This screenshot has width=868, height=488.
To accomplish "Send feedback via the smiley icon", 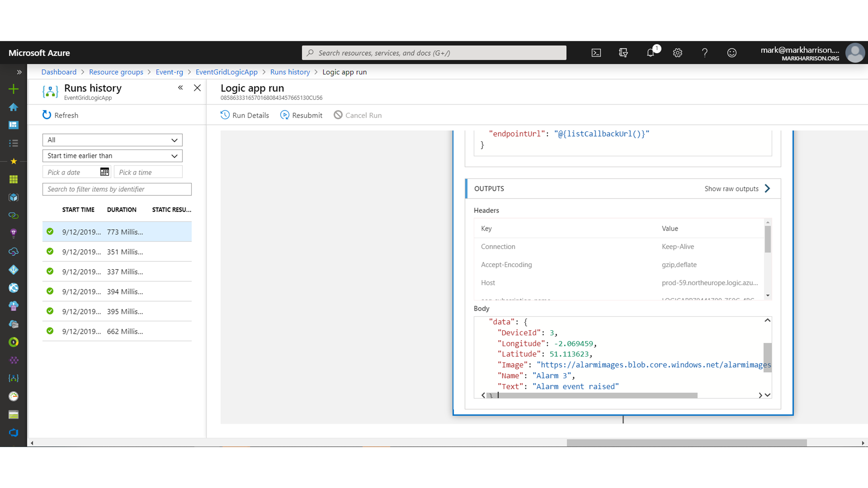I will click(732, 53).
